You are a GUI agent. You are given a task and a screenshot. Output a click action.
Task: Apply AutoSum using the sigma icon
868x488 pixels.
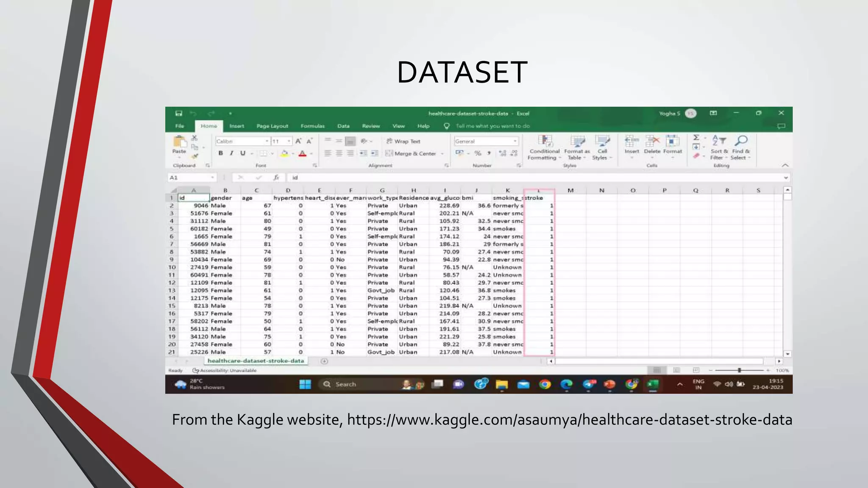pyautogui.click(x=696, y=138)
